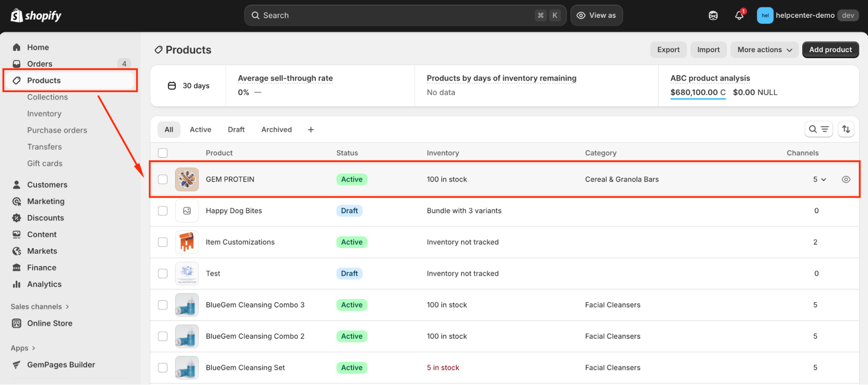Click the sort products arrows icon
868x385 pixels.
[x=846, y=129]
